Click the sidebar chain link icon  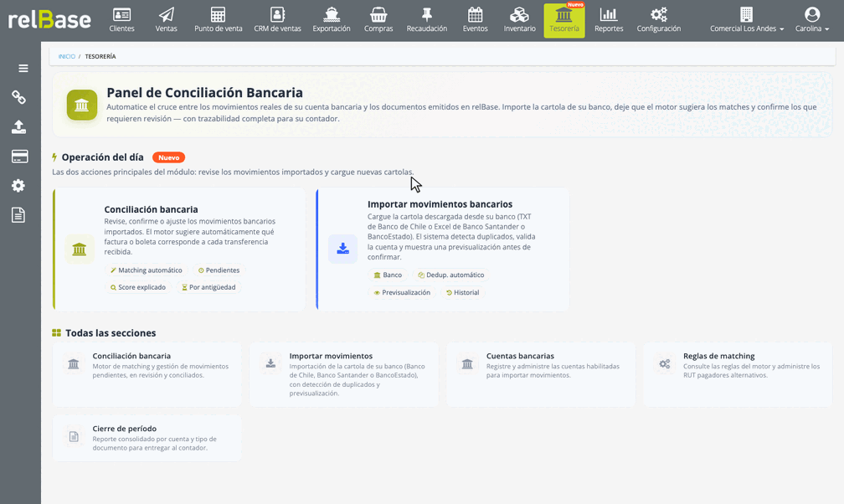[18, 97]
